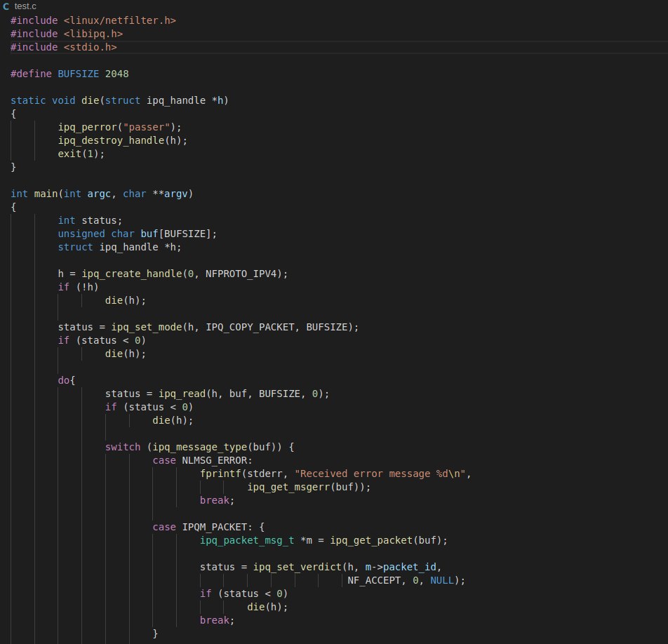Click the 'int status;' declaration
Viewport: 668px width, 644px height.
90,220
